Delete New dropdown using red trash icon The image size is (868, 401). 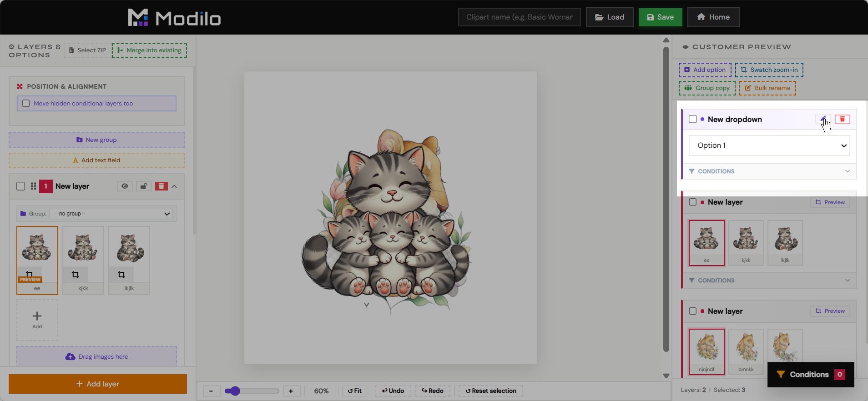pyautogui.click(x=842, y=119)
